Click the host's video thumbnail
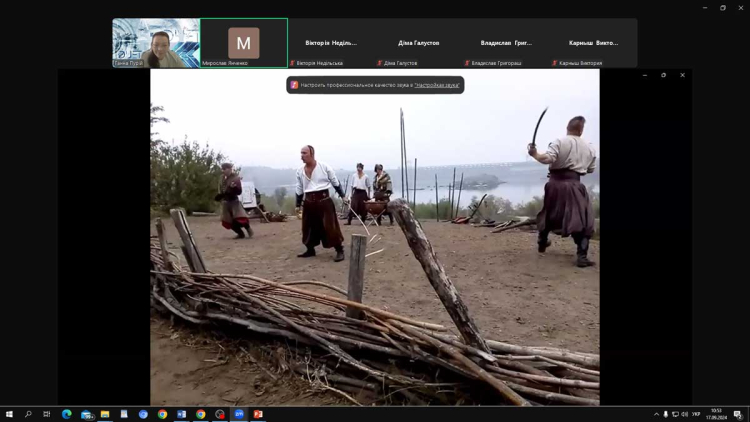This screenshot has height=422, width=750. 156,43
